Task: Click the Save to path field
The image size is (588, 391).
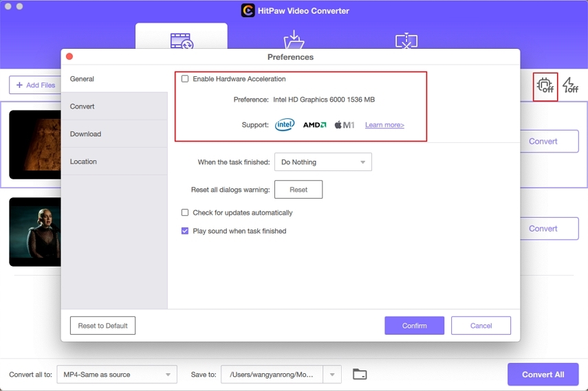Action: (x=272, y=374)
